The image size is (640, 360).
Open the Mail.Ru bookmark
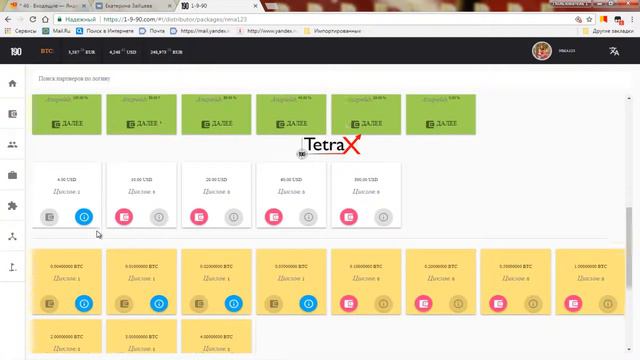coord(57,31)
